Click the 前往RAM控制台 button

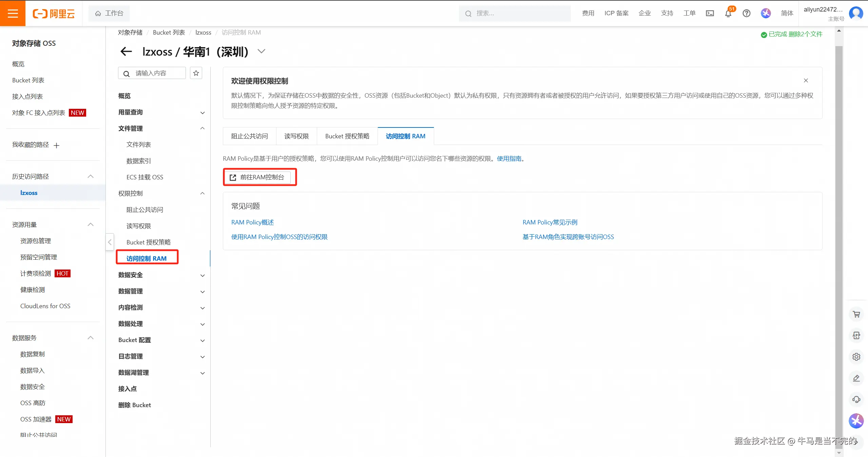point(258,177)
